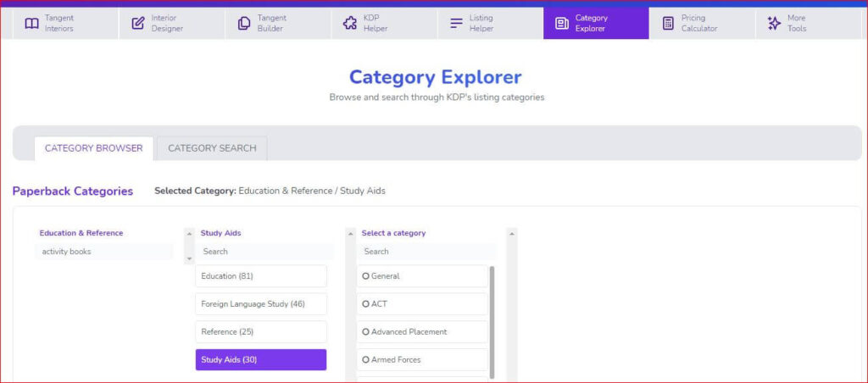Open Listing Helper lines icon
Viewport: 868px width, 383px height.
click(456, 23)
